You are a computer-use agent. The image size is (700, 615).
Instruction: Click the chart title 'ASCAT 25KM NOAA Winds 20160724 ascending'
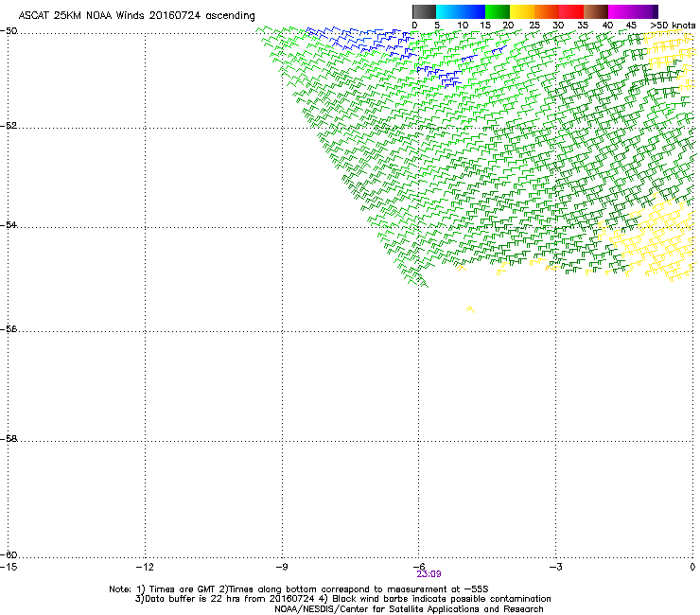[x=136, y=16]
